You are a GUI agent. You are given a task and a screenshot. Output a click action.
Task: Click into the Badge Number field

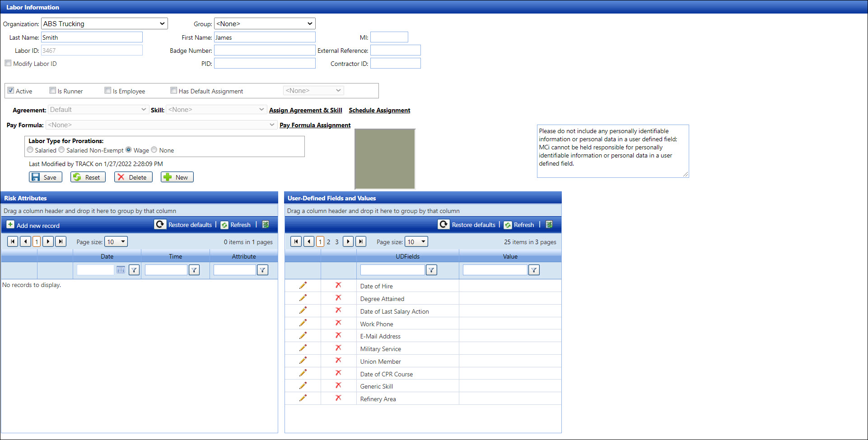tap(265, 51)
